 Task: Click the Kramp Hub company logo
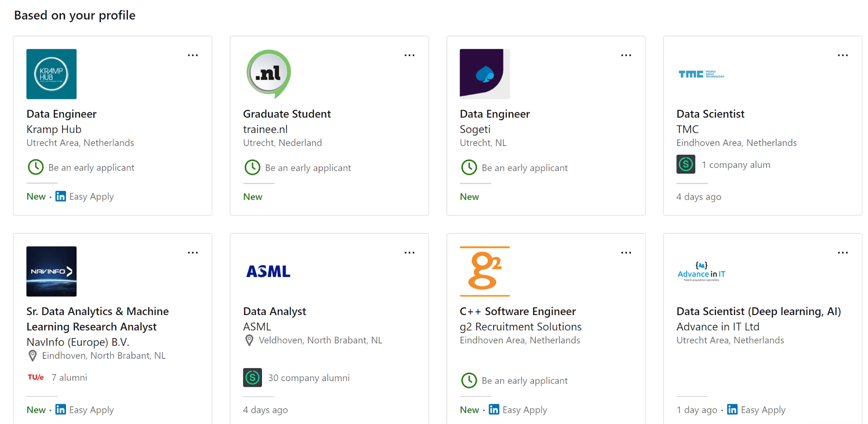click(x=51, y=74)
